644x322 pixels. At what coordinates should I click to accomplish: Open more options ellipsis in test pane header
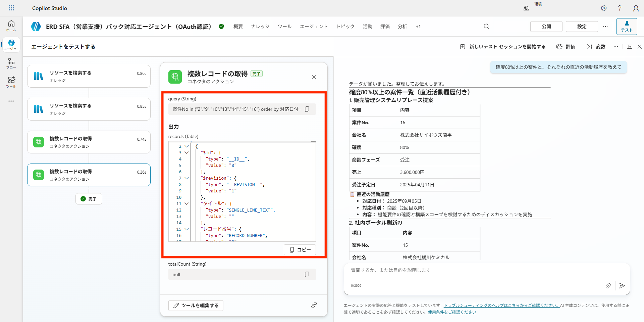[x=616, y=47]
